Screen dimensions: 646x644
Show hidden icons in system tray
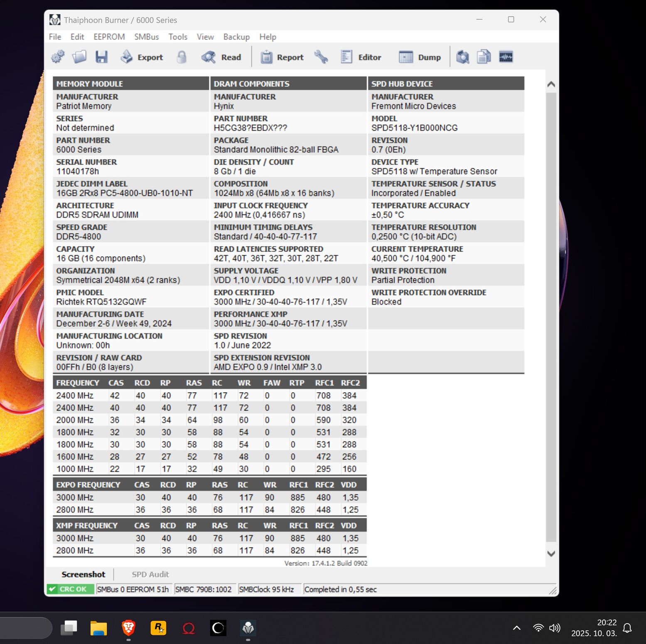pyautogui.click(x=516, y=628)
